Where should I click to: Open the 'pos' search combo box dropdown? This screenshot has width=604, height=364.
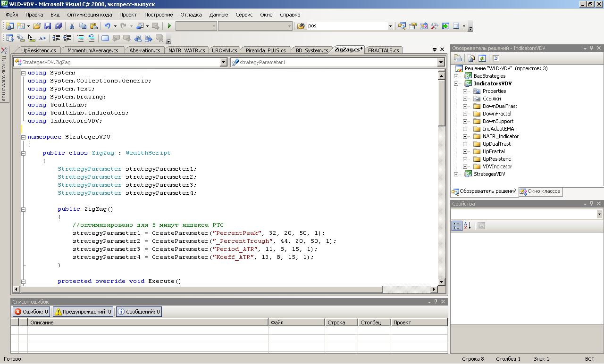[x=390, y=26]
